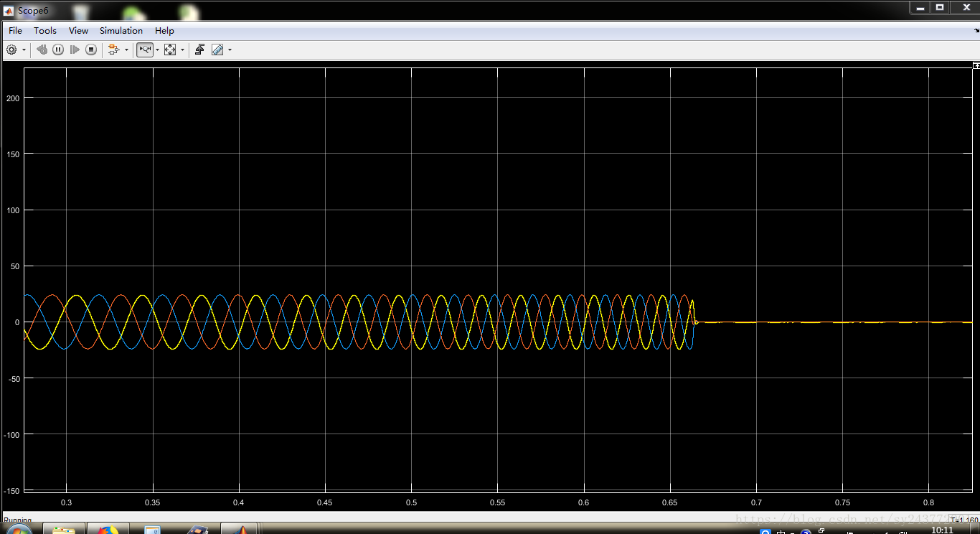Click the Running status text
This screenshot has height=534, width=980.
point(18,520)
